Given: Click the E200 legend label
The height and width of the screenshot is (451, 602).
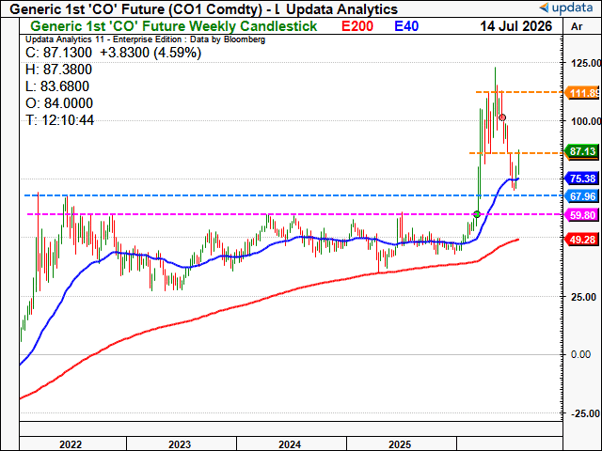Looking at the screenshot, I should coord(357,26).
